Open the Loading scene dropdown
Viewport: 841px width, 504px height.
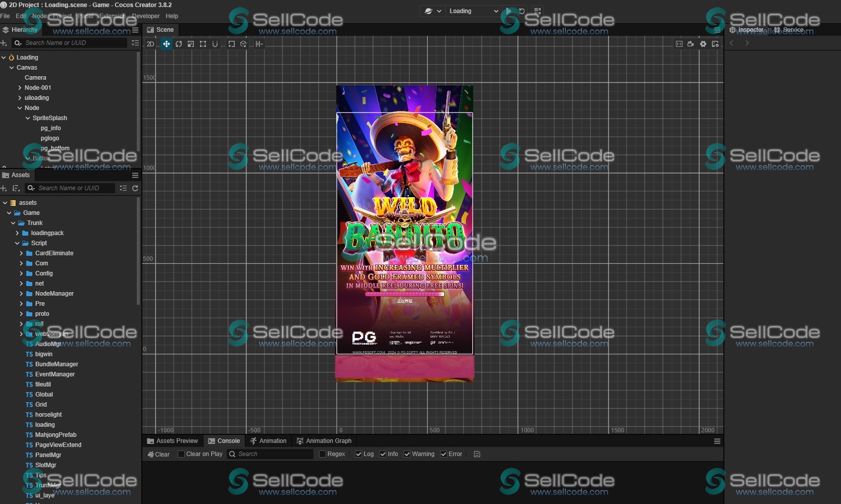point(473,11)
